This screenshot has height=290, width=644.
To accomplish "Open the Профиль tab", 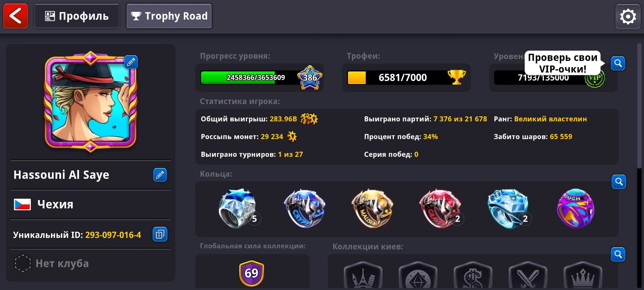I will [x=77, y=16].
